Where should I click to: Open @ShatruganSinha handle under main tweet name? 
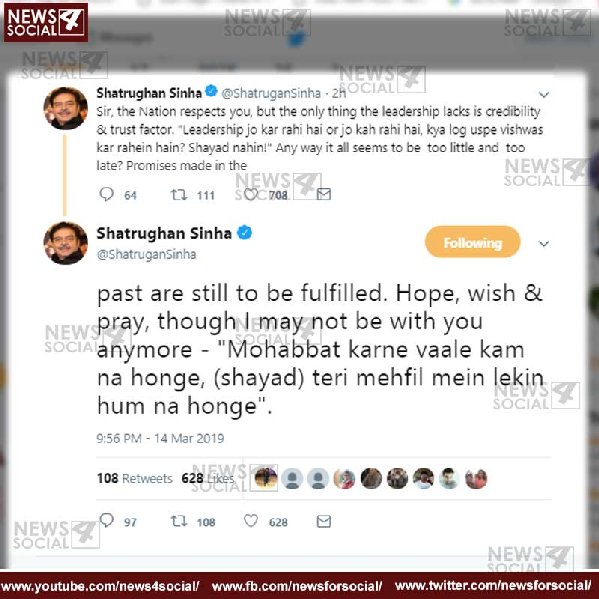(146, 254)
